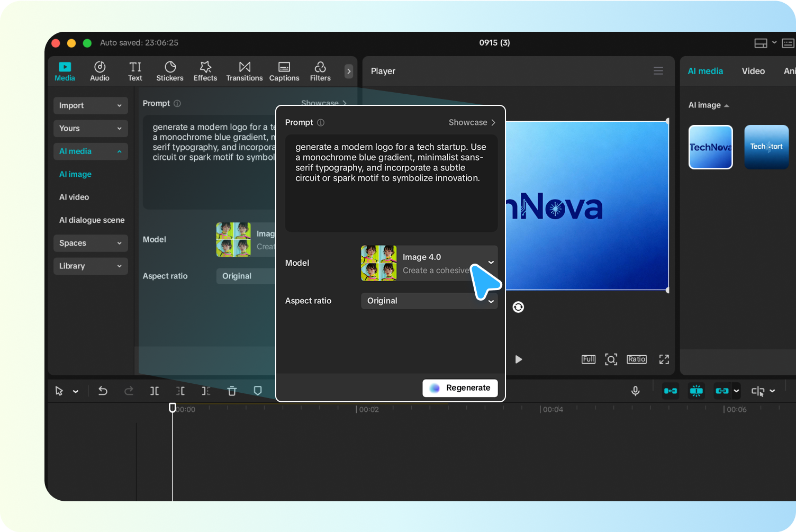Open the linkage options dropdown arrow
The width and height of the screenshot is (796, 532).
pyautogui.click(x=736, y=391)
